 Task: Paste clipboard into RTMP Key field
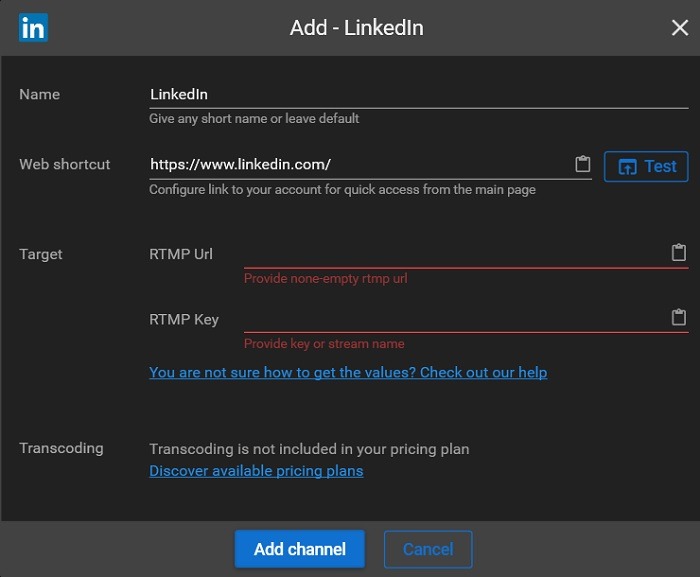point(679,317)
